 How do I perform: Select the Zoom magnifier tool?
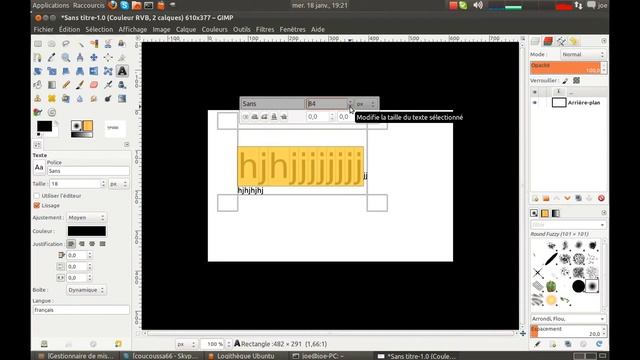click(66, 58)
